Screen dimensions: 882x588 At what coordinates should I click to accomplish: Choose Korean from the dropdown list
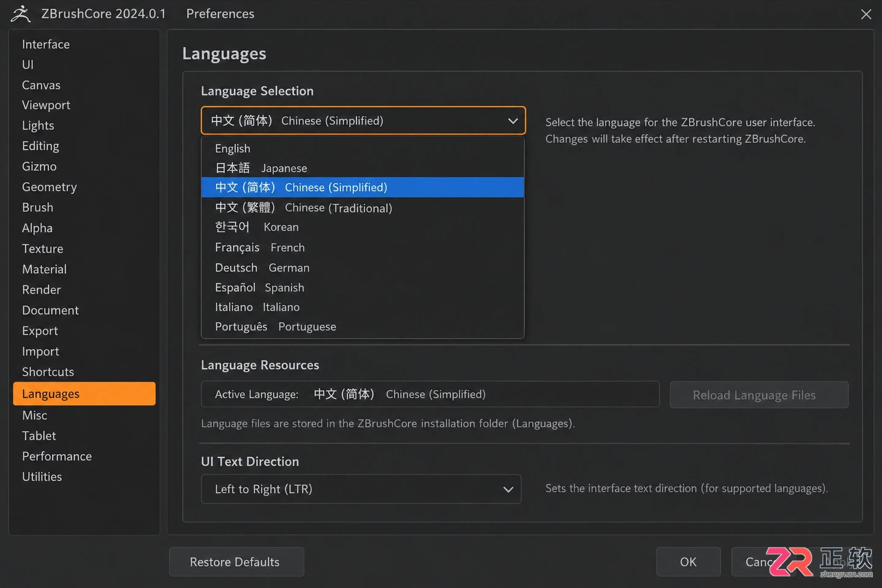363,227
